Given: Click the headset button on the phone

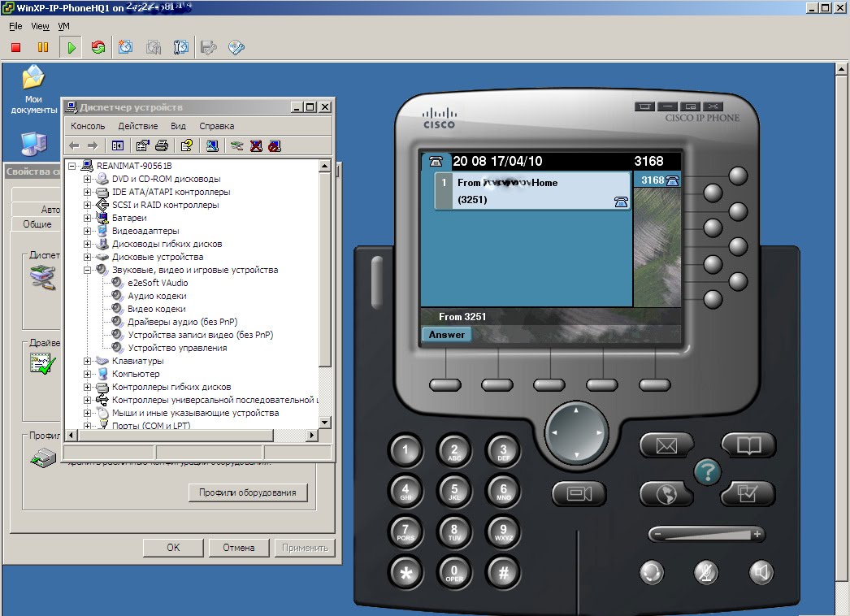Looking at the screenshot, I should pyautogui.click(x=651, y=572).
